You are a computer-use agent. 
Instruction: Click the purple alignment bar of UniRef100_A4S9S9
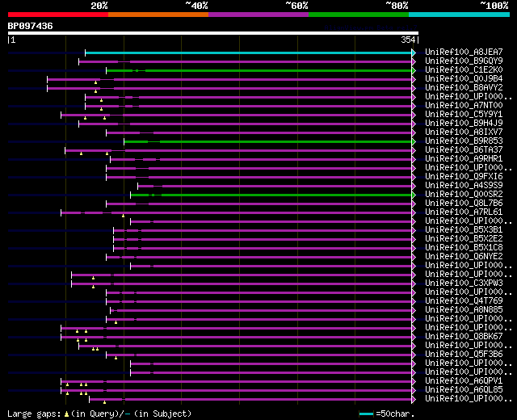(275, 187)
